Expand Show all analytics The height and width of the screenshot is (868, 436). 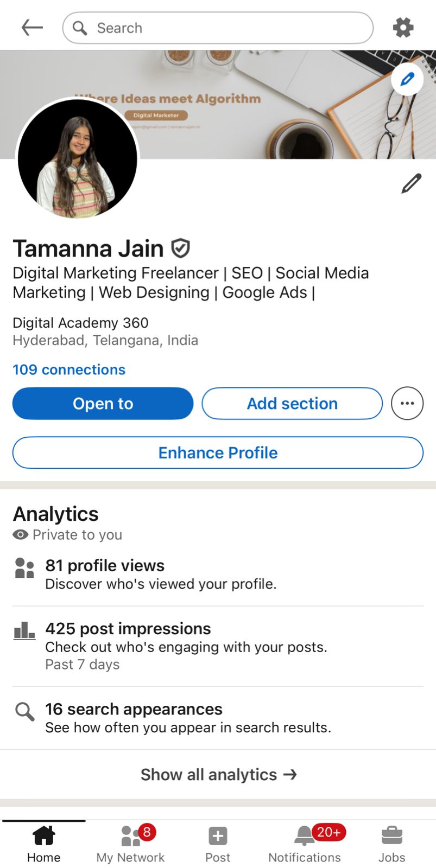[x=218, y=775]
